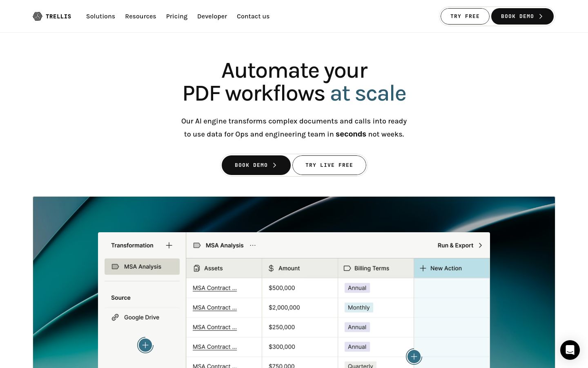The height and width of the screenshot is (368, 588).
Task: Open the Resources menu
Action: pyautogui.click(x=140, y=16)
